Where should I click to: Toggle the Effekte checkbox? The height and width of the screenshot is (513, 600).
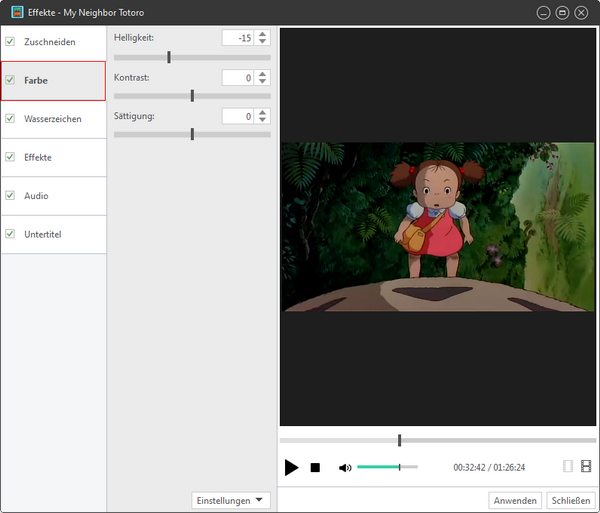tap(10, 157)
